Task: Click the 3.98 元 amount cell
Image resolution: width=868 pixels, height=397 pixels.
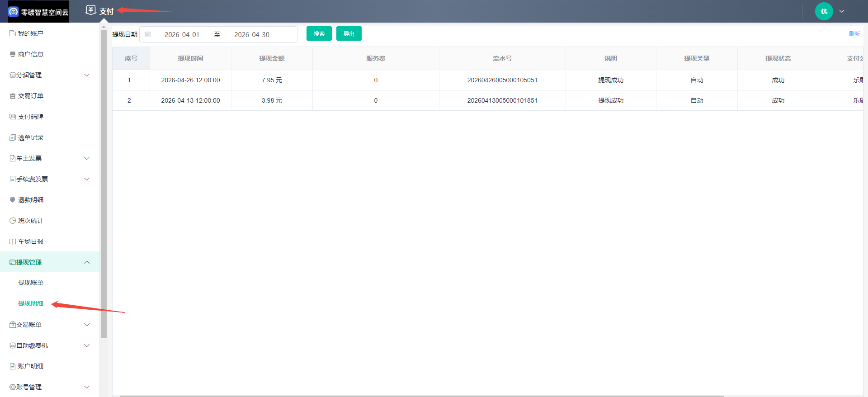Action: click(272, 100)
